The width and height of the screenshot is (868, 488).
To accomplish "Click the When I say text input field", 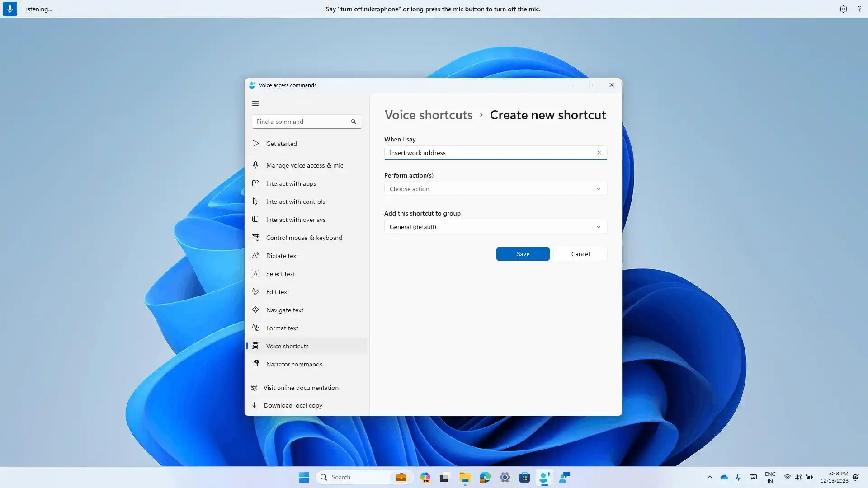I will 495,153.
